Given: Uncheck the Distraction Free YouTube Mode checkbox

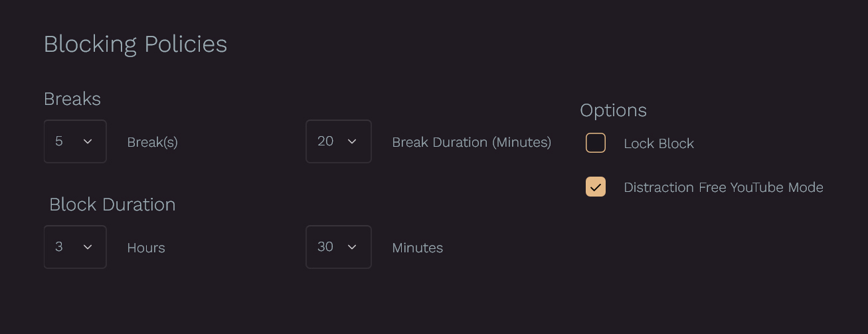Looking at the screenshot, I should (x=596, y=187).
